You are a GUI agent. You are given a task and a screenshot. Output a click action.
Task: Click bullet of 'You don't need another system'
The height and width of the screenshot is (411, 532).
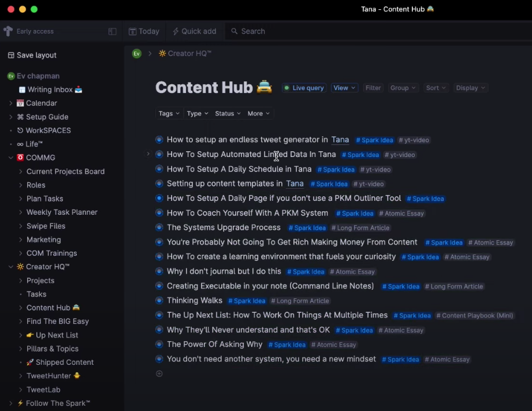(159, 359)
